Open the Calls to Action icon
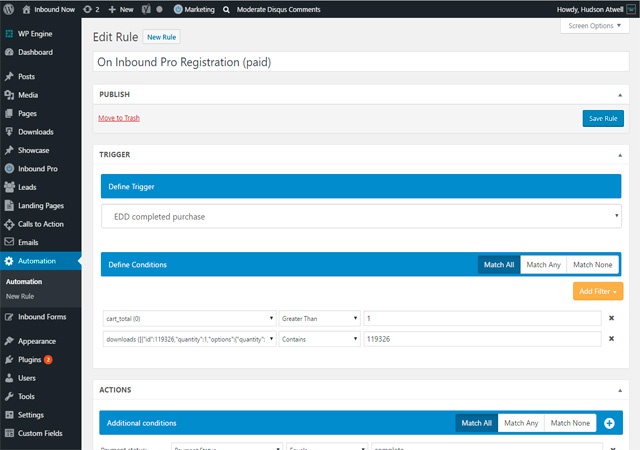 9,224
